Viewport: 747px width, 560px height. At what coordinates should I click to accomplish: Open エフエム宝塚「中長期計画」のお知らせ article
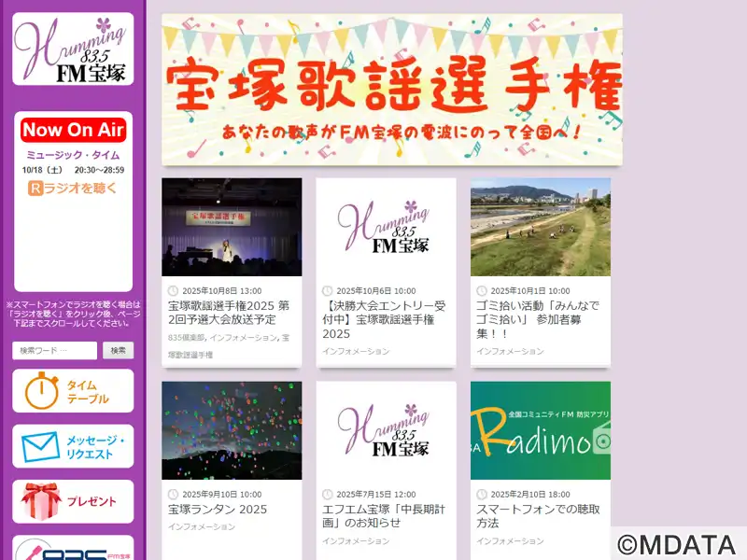tap(384, 516)
